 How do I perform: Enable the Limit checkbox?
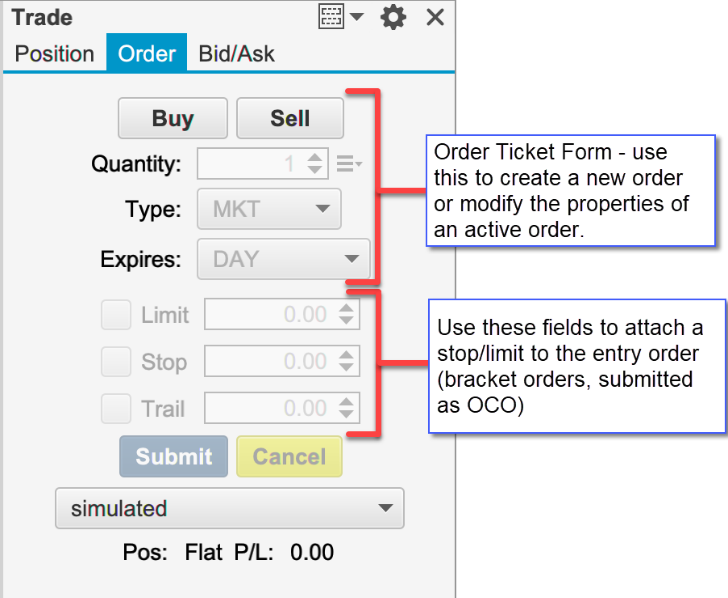[116, 315]
